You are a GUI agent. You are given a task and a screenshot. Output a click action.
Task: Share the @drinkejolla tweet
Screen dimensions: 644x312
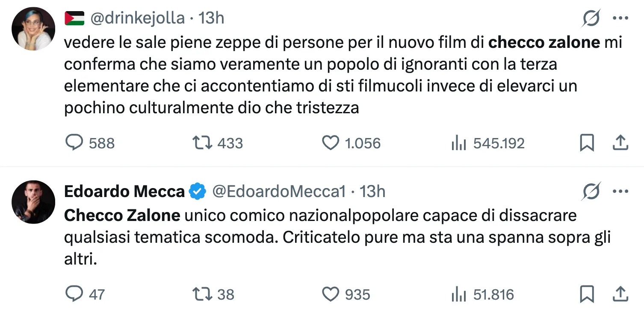click(x=620, y=143)
